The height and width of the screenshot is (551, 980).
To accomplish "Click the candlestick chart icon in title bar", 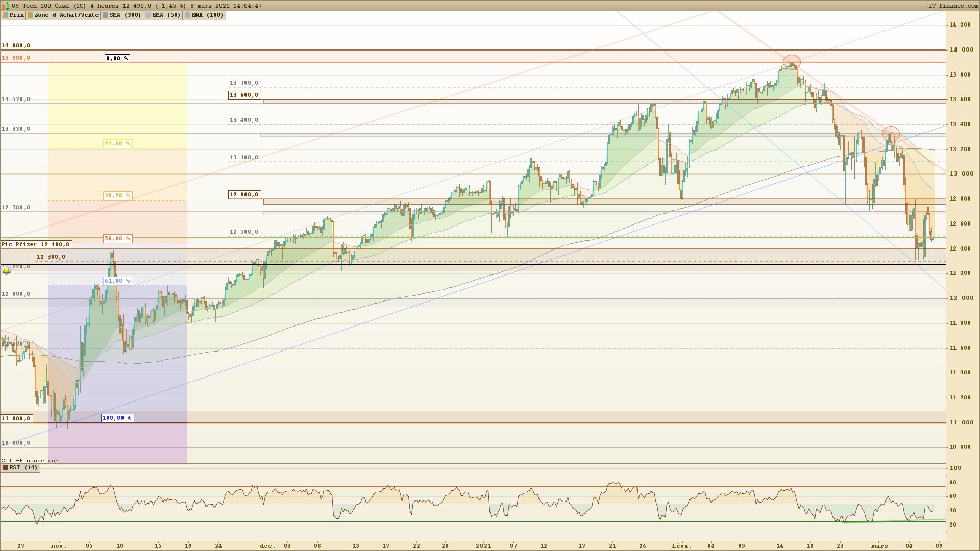I will coord(5,6).
